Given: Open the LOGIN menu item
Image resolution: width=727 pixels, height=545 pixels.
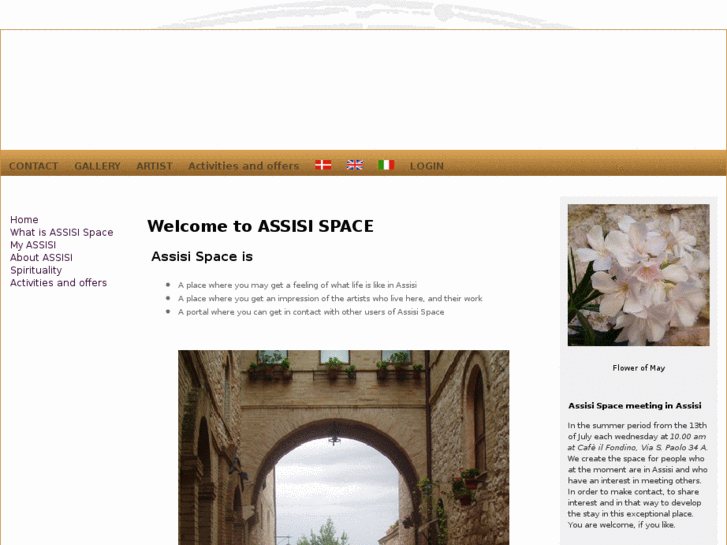Looking at the screenshot, I should 427,166.
